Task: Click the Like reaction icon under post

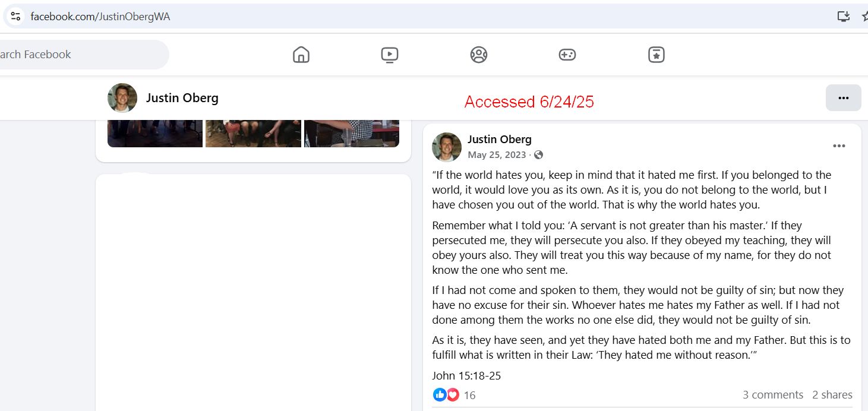Action: tap(440, 394)
